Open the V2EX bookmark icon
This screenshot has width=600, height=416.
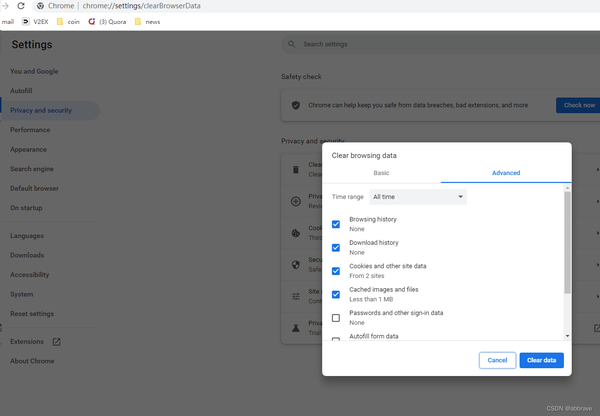point(25,21)
